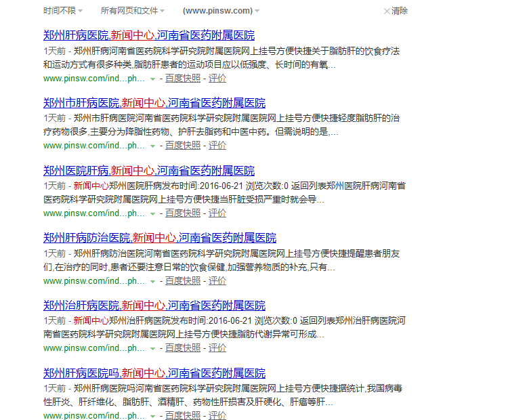Expand green arrow beside 郑州肝病医院吗 result URL
Viewport: 510px width, 420px height.
coord(152,417)
